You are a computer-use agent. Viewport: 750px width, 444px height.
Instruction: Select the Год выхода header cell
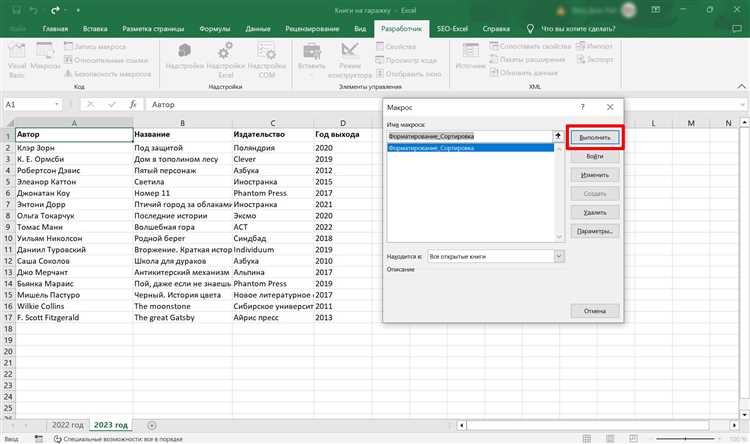click(342, 134)
